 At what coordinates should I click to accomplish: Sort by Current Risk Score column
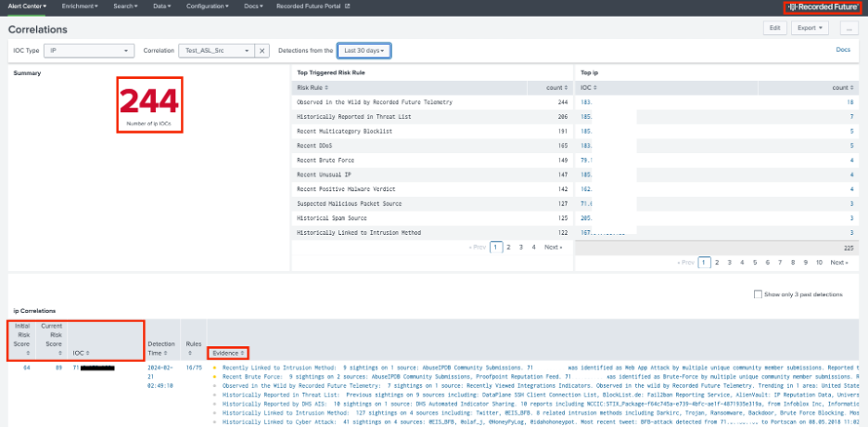(x=52, y=339)
